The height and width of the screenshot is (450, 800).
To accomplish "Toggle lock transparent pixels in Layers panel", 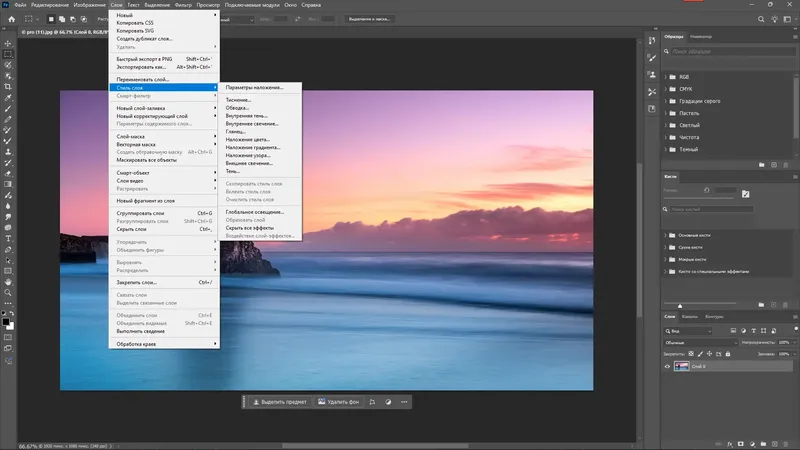I will point(690,353).
